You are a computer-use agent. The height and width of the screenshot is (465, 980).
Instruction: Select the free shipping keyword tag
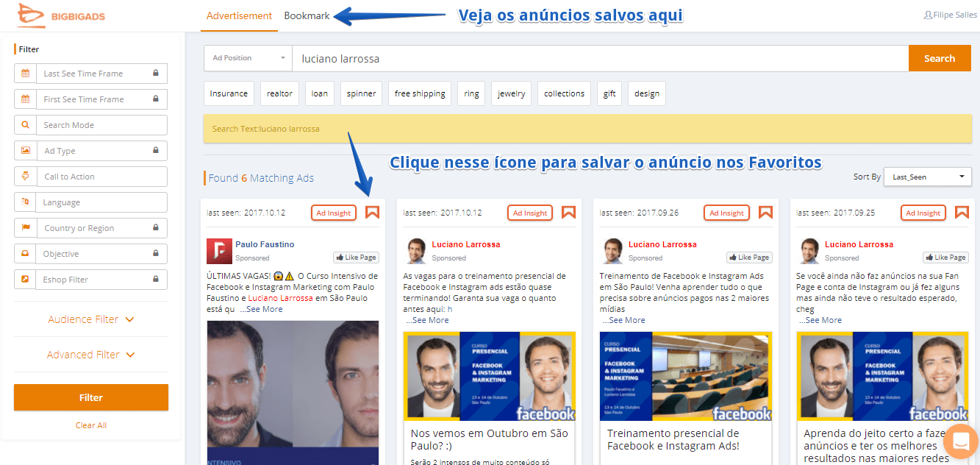(420, 93)
